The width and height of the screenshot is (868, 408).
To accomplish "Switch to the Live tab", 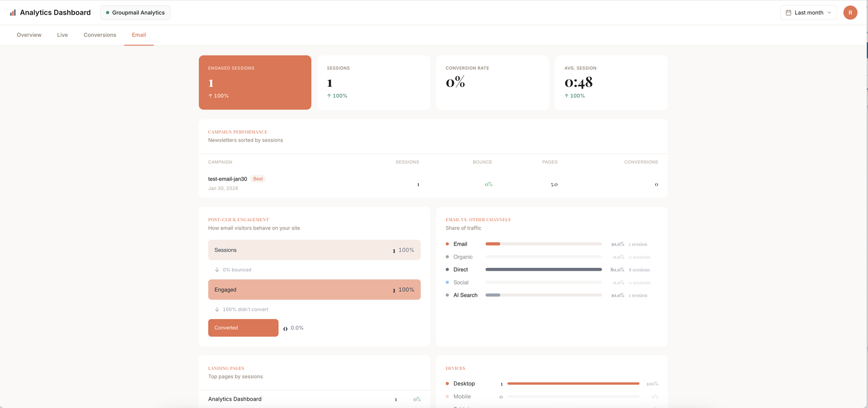I will tap(62, 35).
